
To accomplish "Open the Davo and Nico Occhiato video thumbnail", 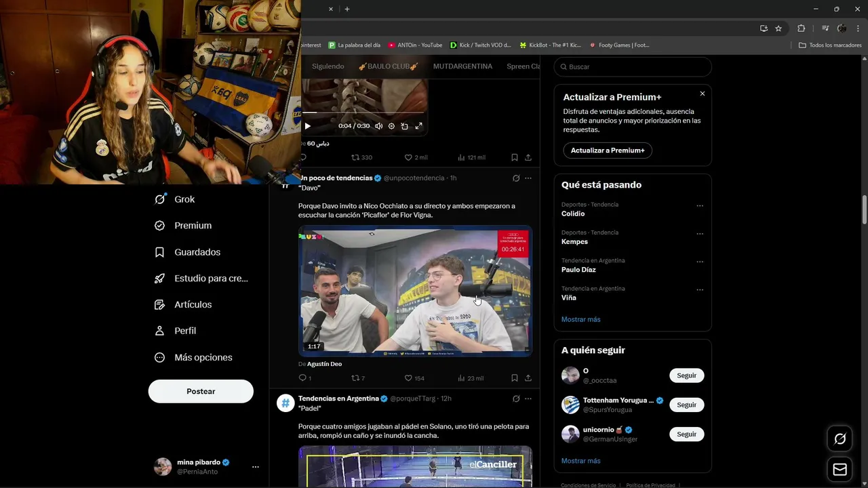I will coord(415,291).
